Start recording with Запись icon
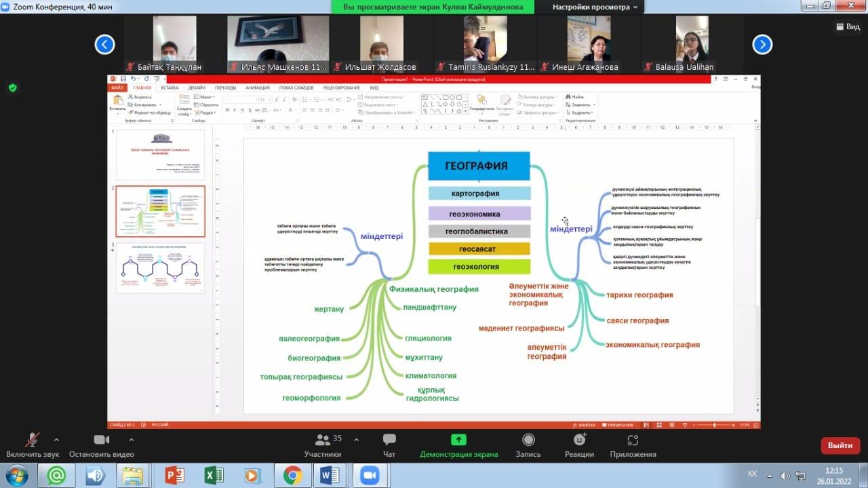This screenshot has width=868, height=488. (x=528, y=440)
